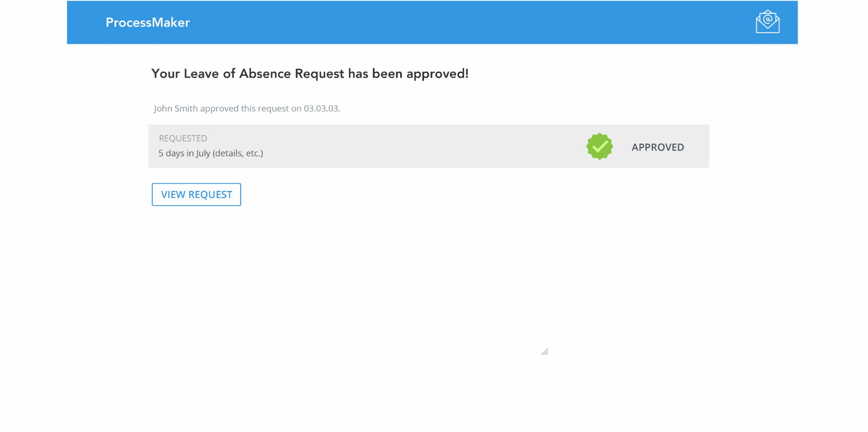This screenshot has width=868, height=432.
Task: Click the REQUESTED label in gray panel
Action: point(183,138)
